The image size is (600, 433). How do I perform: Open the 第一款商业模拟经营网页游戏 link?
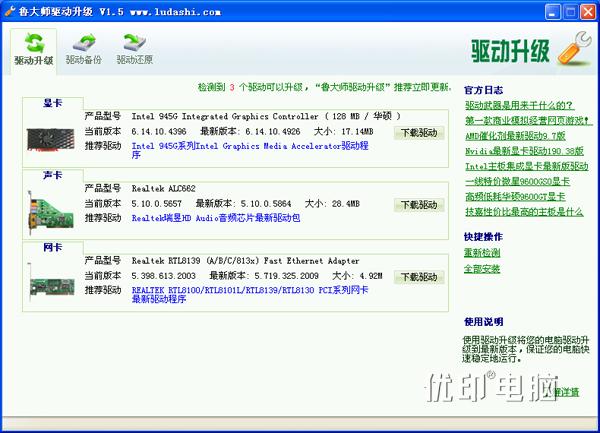[x=528, y=120]
